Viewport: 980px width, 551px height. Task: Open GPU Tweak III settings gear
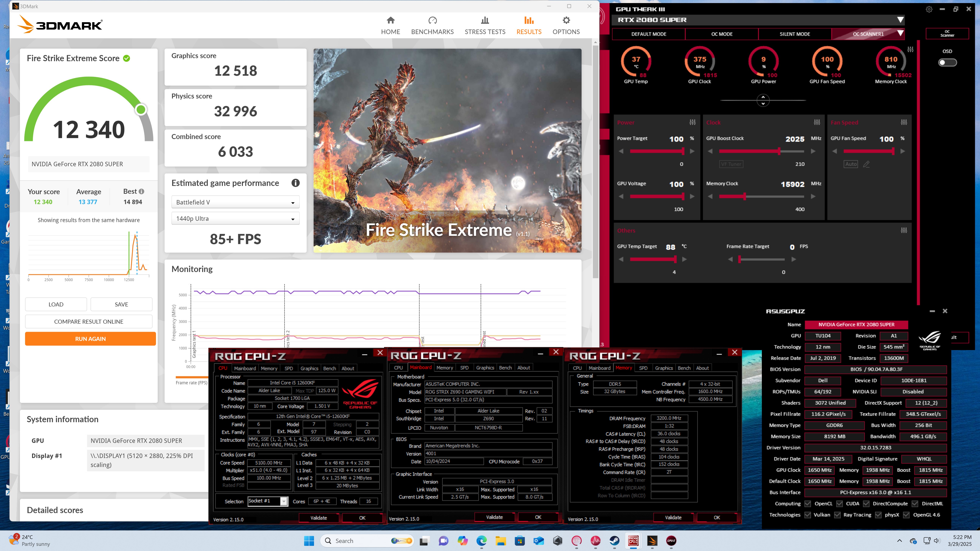click(x=929, y=9)
